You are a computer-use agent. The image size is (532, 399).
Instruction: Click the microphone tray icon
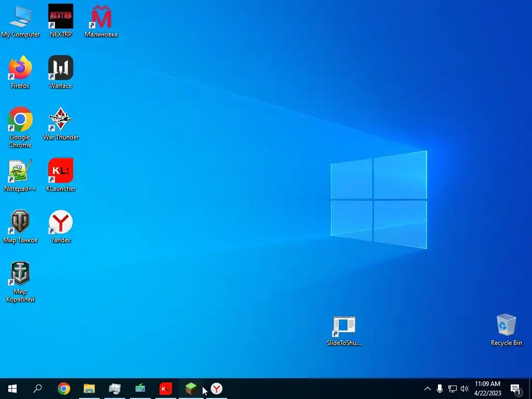[x=440, y=389]
